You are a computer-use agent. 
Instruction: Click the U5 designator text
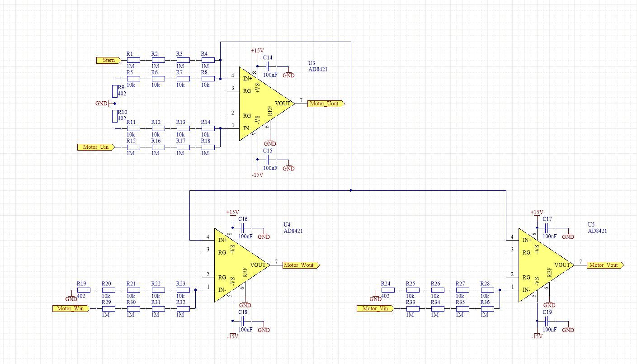click(591, 224)
